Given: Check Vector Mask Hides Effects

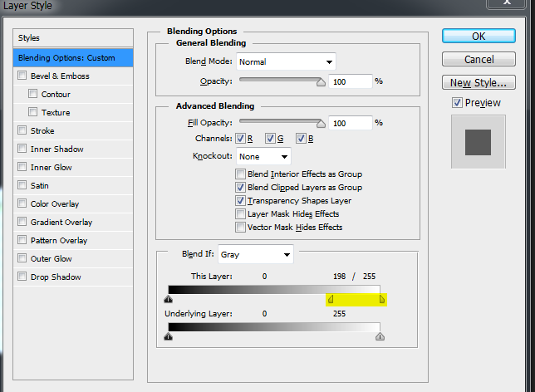Looking at the screenshot, I should (240, 228).
